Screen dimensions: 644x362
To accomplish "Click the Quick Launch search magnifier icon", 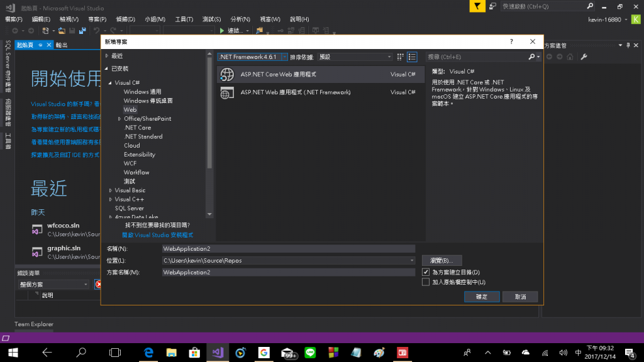I will click(590, 6).
